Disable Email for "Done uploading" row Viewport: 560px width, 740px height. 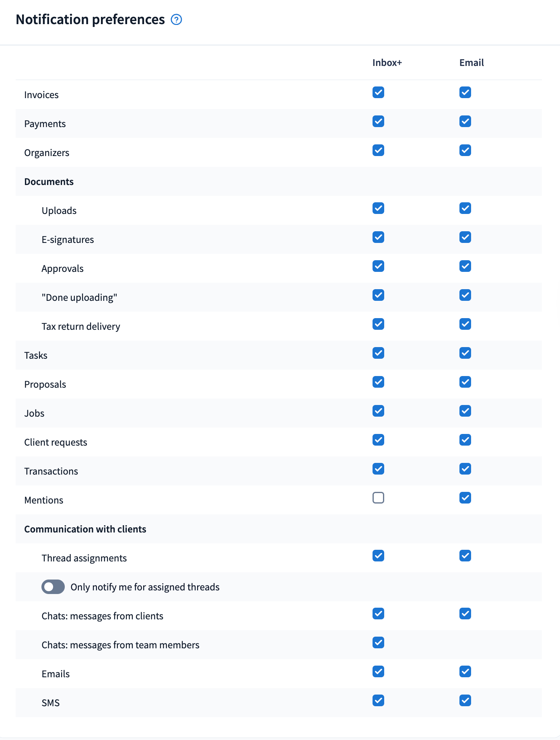click(x=465, y=295)
